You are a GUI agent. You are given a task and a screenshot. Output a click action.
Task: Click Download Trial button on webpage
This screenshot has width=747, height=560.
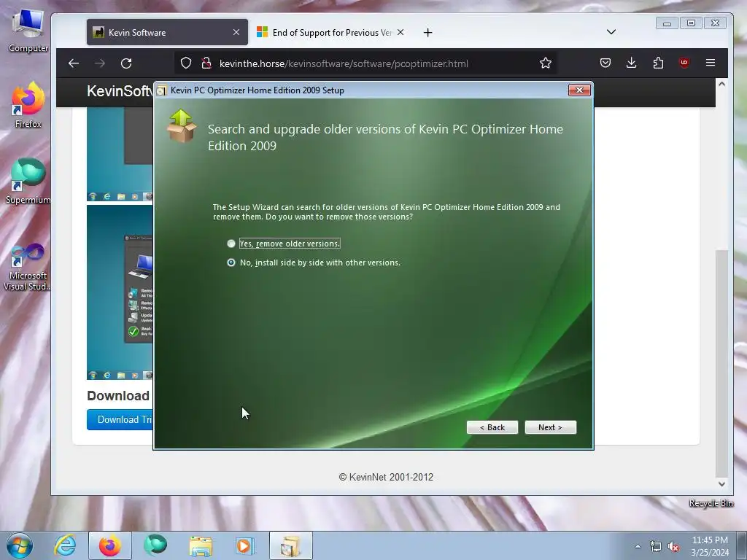coord(120,419)
